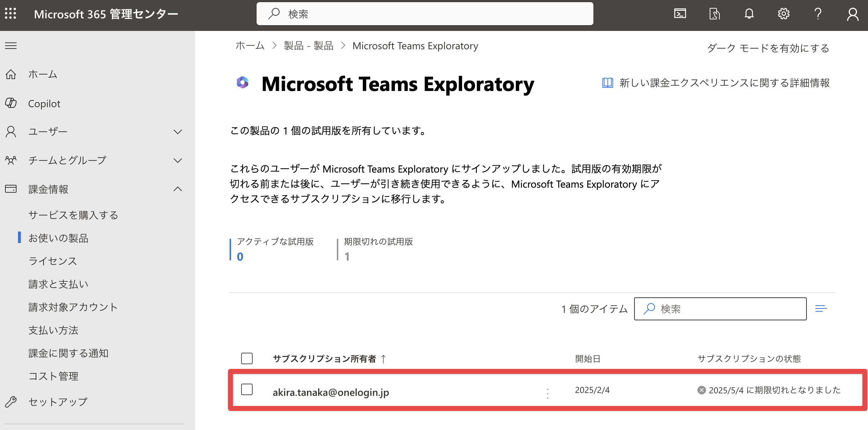
Task: Select お使いの製品 in sidebar
Action: pyautogui.click(x=58, y=238)
